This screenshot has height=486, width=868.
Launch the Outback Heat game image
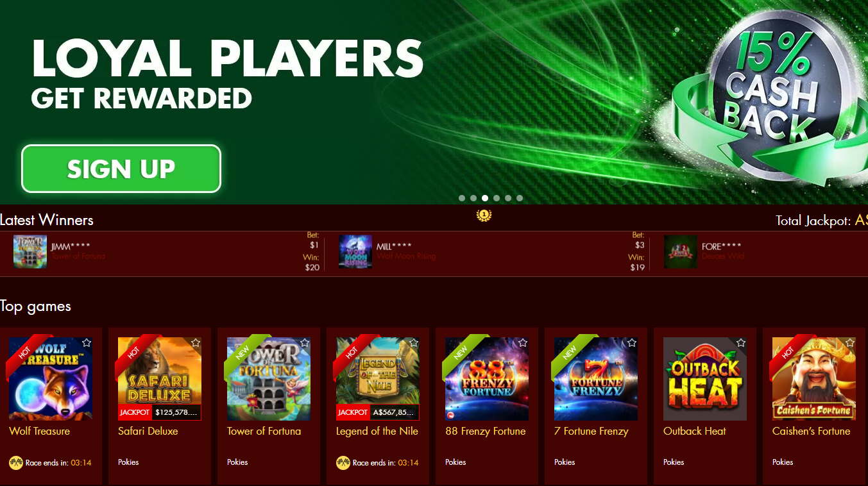[705, 379]
